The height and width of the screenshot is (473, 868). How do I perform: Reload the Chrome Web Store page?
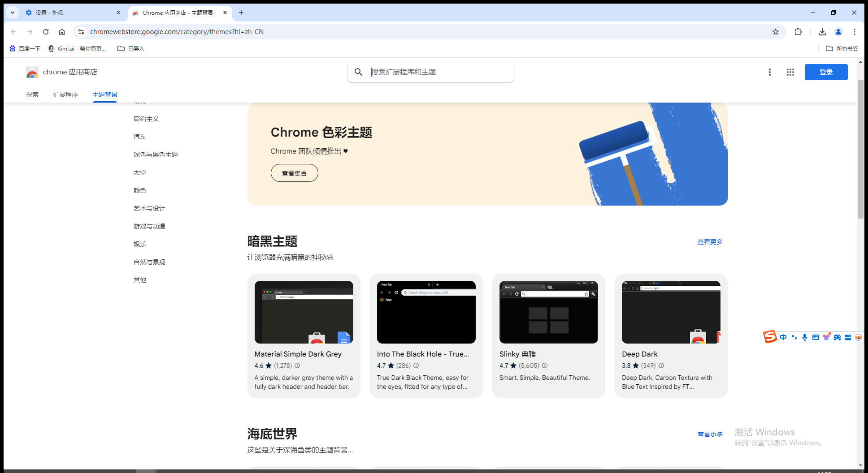click(46, 32)
